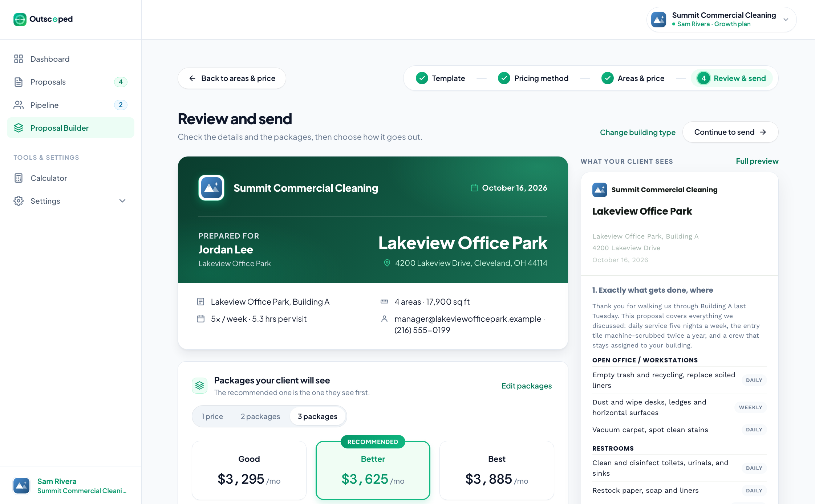Open Summit Commercial Cleaning account dropdown
815x504 pixels.
(721, 20)
